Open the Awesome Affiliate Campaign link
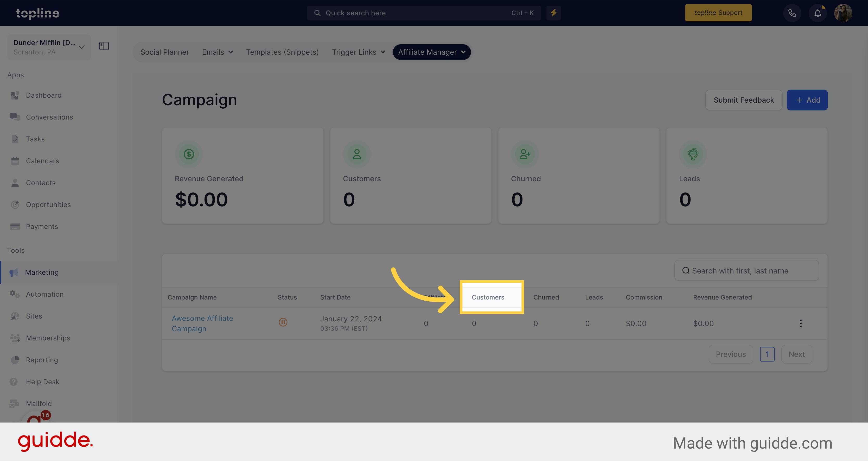This screenshot has width=868, height=461. 202,324
